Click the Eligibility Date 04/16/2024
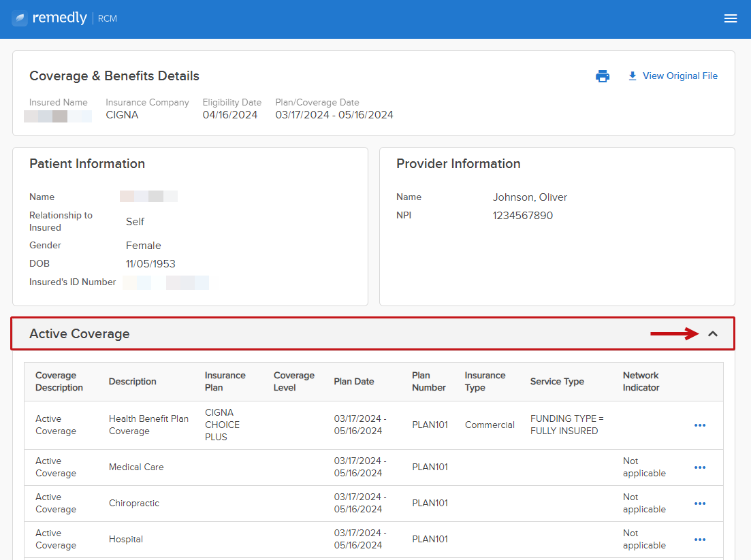 230,115
